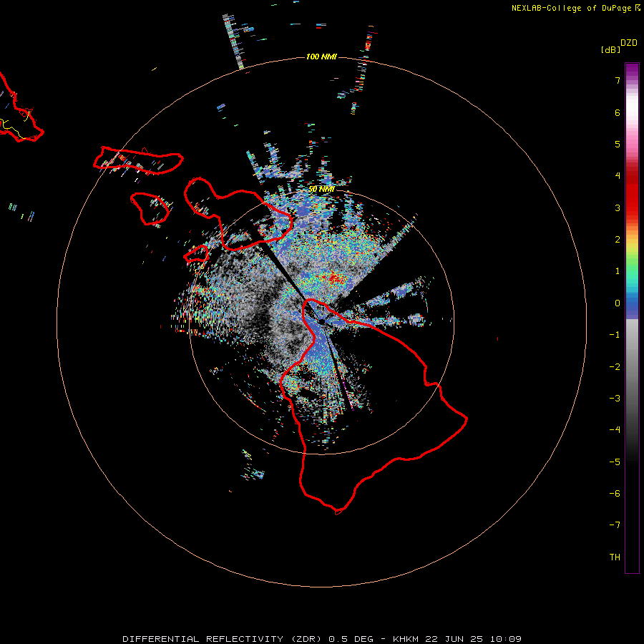Viewport: 644px width, 644px height.
Task: Click the 7 dB scale label
Action: 618,80
